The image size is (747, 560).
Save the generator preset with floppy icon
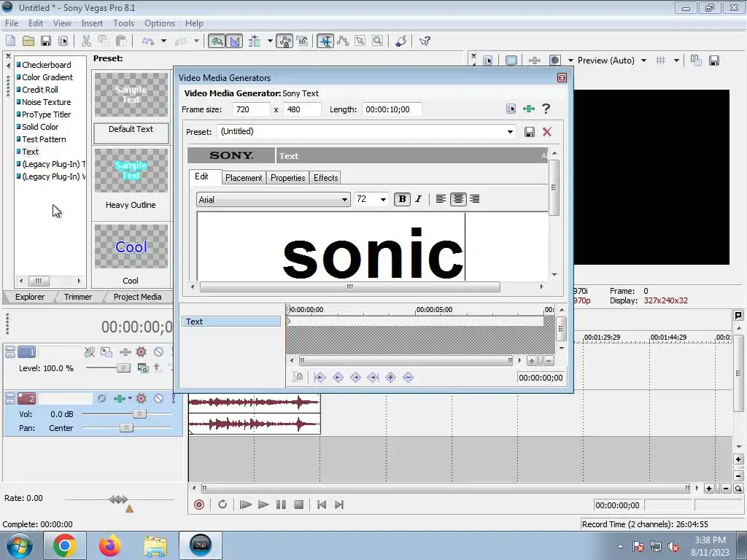click(x=530, y=132)
